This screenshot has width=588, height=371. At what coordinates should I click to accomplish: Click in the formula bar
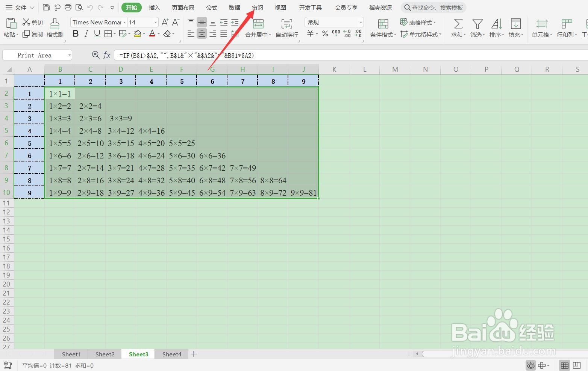352,55
